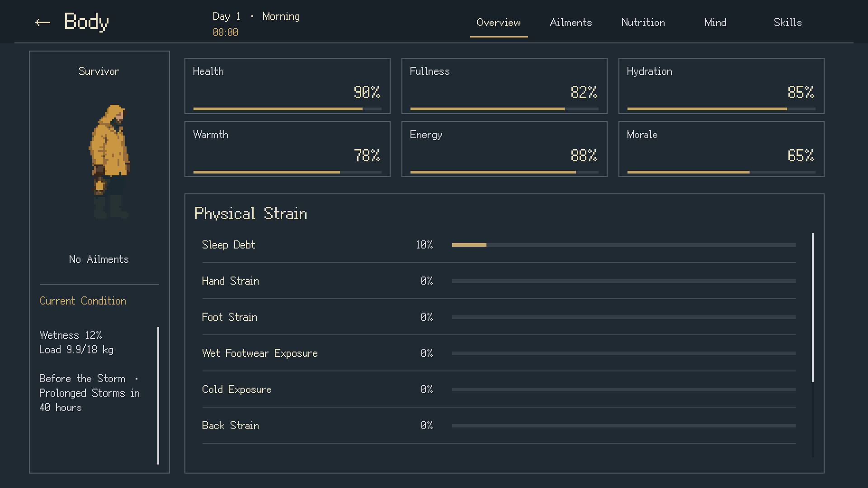Screen dimensions: 868x488
Task: Click the Sleep Debt progress bar
Action: pos(623,245)
